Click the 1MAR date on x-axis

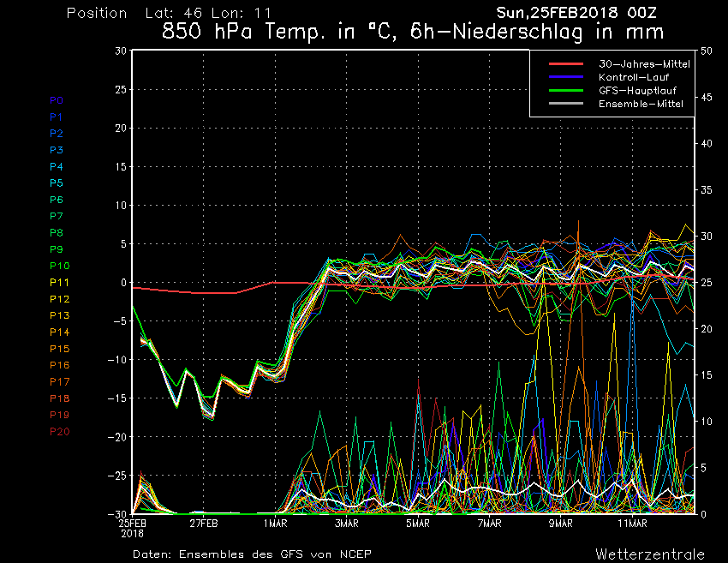(275, 523)
